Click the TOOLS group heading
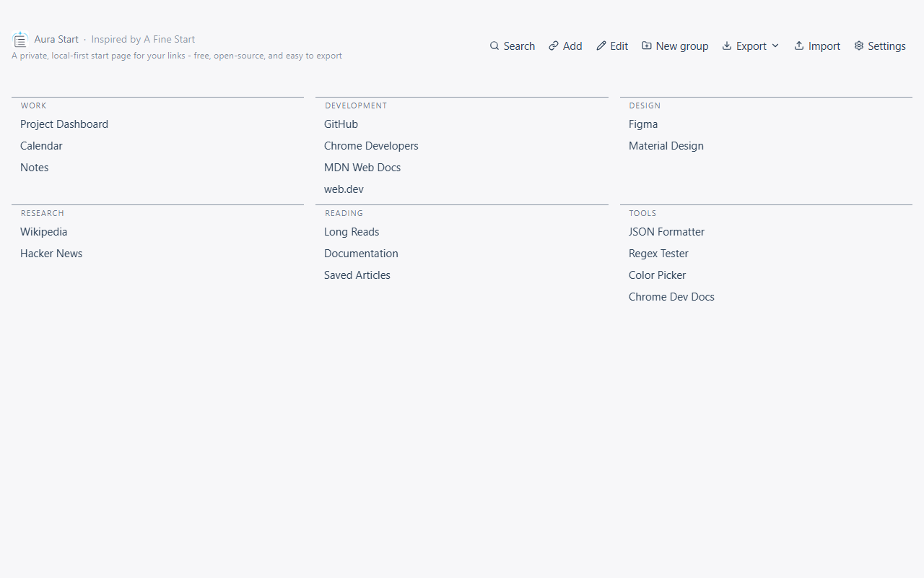This screenshot has width=924, height=578. point(642,213)
